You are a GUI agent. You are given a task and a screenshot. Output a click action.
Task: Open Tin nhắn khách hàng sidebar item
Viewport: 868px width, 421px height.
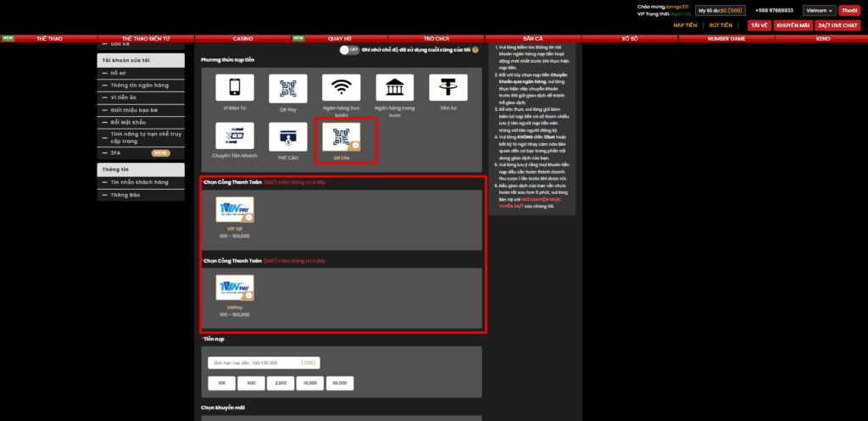click(141, 183)
